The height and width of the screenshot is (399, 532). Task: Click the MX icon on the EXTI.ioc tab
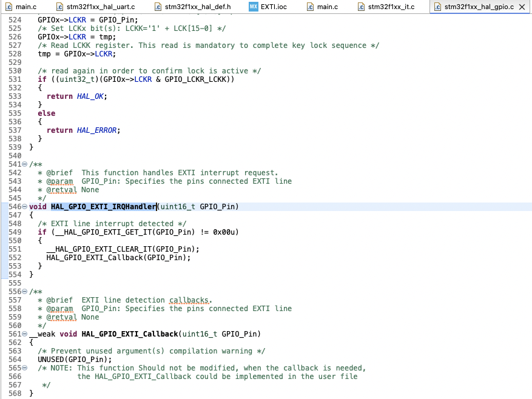253,6
